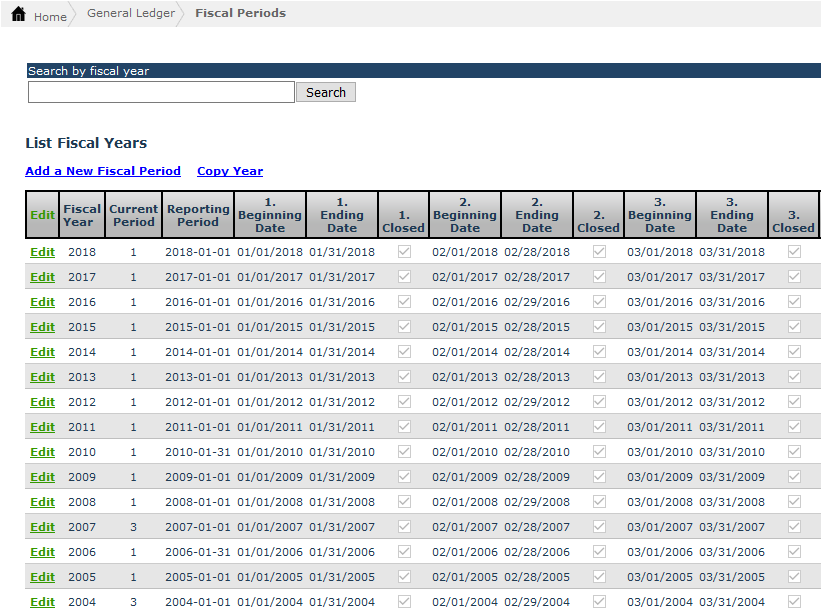Toggle period 2 Closed checkbox for 2008

(x=599, y=502)
